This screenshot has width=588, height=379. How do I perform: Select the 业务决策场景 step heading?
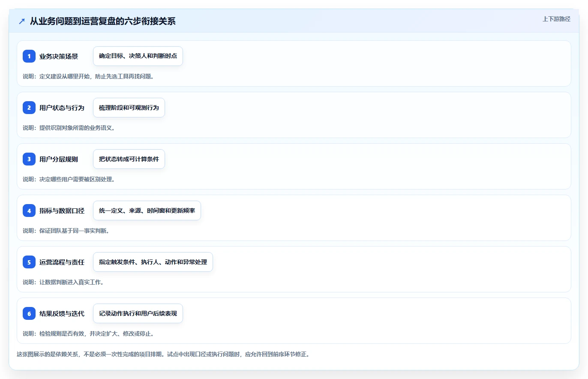pos(59,56)
